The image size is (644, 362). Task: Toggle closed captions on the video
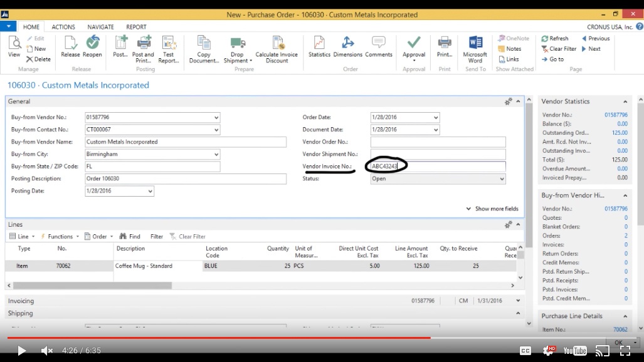[525, 351]
